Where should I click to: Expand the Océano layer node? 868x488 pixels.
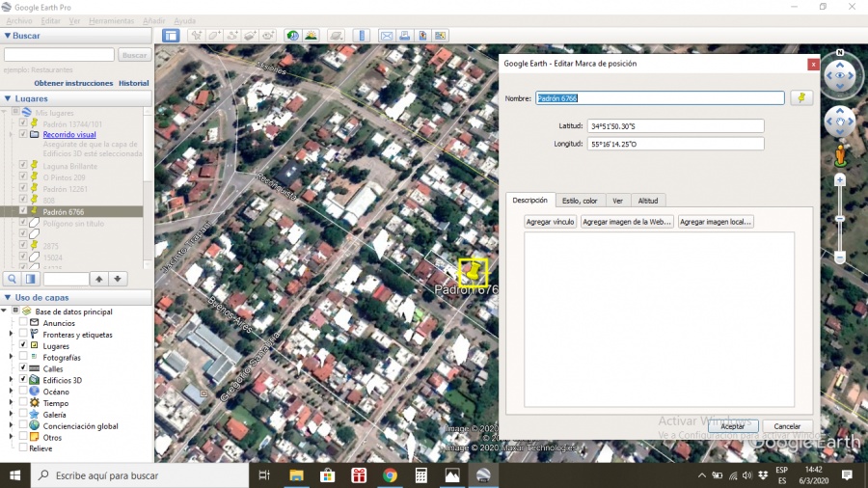pyautogui.click(x=11, y=392)
